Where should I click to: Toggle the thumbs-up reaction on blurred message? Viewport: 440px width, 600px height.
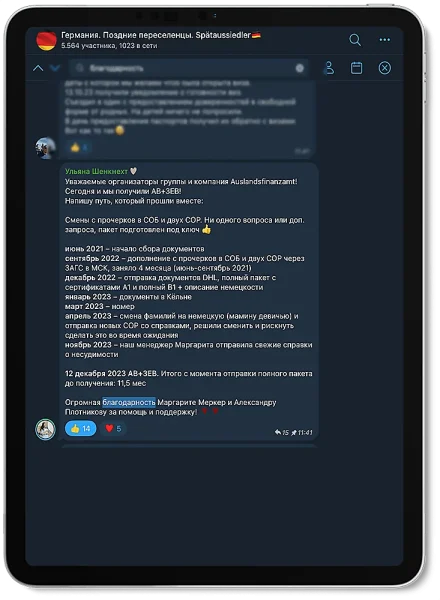(79, 147)
